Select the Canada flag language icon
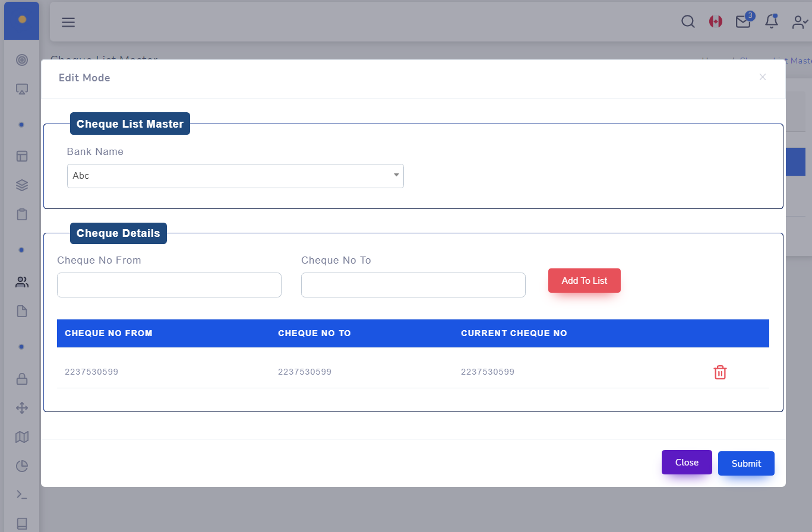Image resolution: width=812 pixels, height=532 pixels. click(x=715, y=22)
